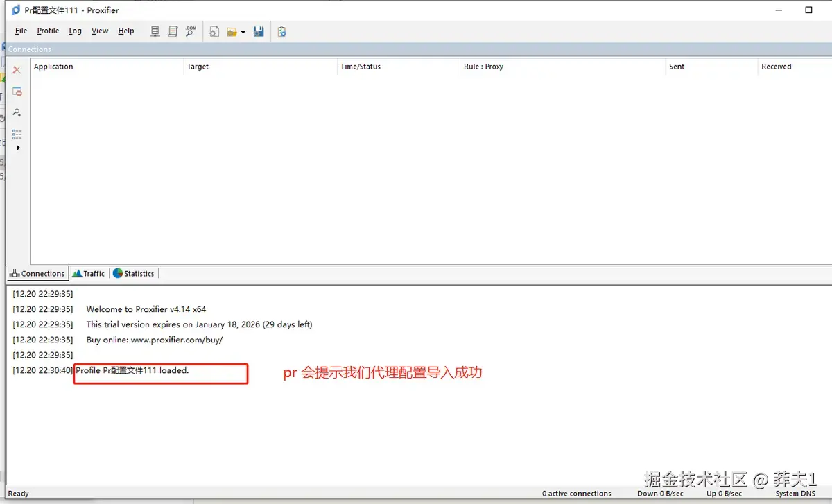Expand the dropdown arrow beside folder icon
The width and height of the screenshot is (832, 504).
click(x=243, y=32)
